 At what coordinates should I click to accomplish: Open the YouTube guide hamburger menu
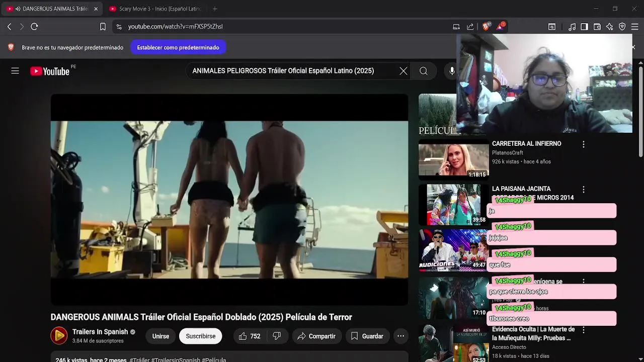click(x=15, y=71)
